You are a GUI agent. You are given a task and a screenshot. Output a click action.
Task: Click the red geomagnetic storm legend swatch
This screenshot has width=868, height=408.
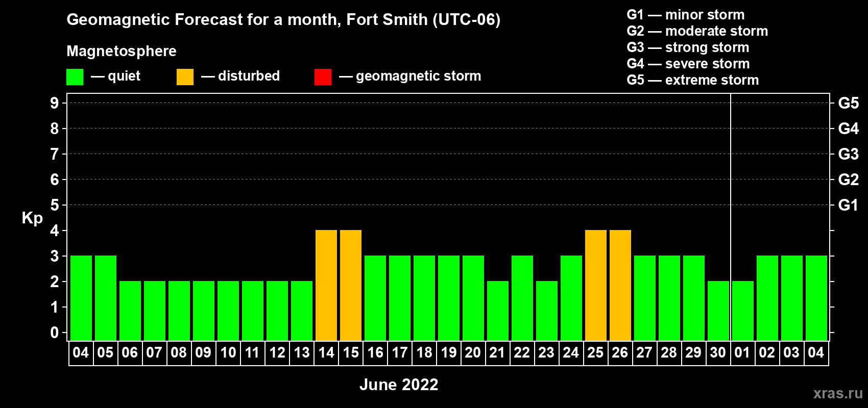(323, 77)
